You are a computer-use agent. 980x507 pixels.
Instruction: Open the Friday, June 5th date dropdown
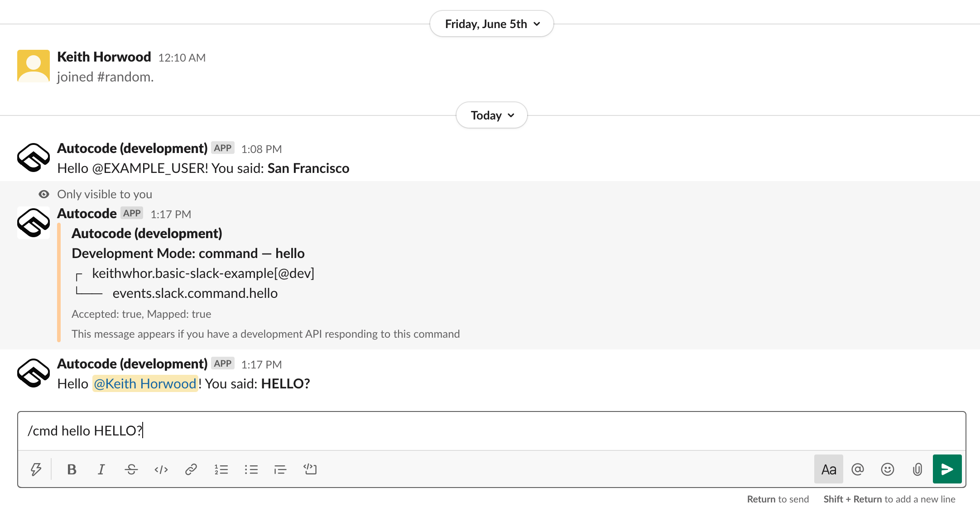491,24
